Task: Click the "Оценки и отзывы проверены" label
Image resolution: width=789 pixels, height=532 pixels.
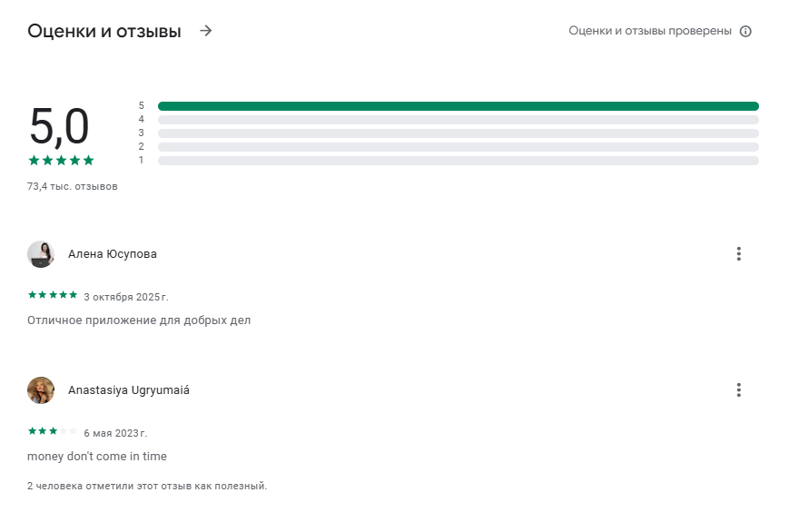Action: (x=650, y=31)
